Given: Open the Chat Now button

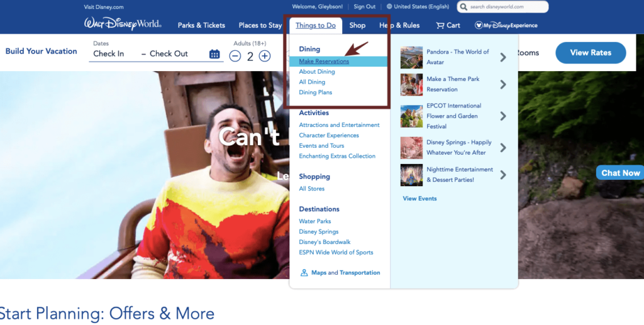Looking at the screenshot, I should click(x=619, y=173).
